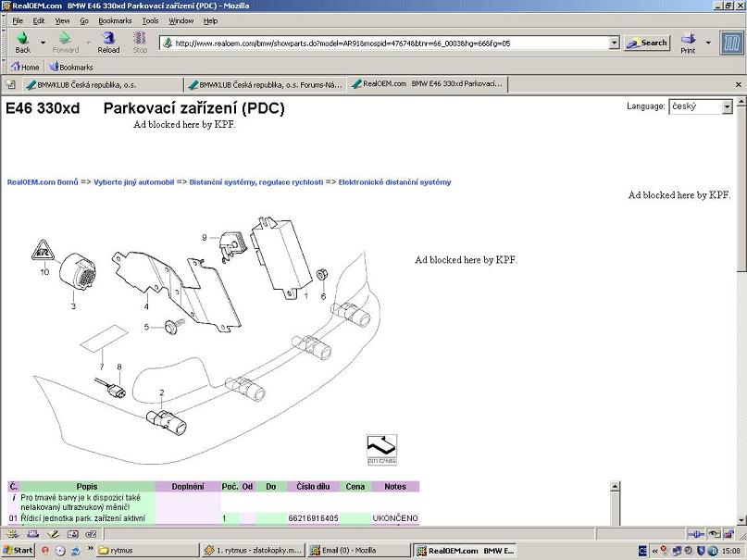Image resolution: width=747 pixels, height=560 pixels.
Task: Open the URL bar history dropdown
Action: [x=614, y=44]
